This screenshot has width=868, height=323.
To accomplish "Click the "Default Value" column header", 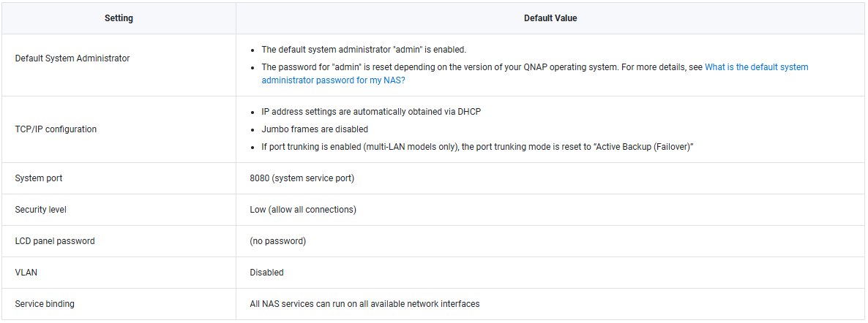I will (x=550, y=18).
